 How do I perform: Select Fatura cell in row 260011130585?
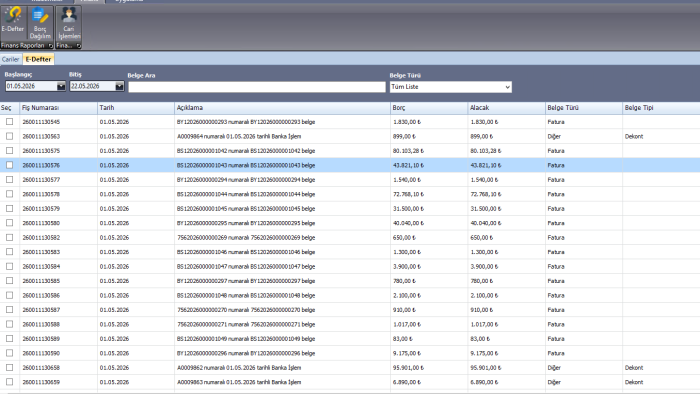tap(584, 281)
